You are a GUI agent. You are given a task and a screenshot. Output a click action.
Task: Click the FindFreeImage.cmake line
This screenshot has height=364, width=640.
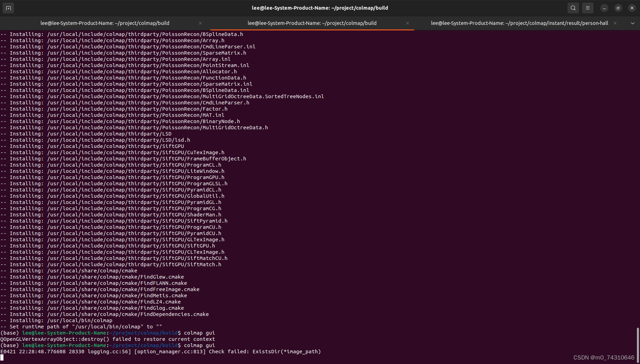tap(100, 289)
